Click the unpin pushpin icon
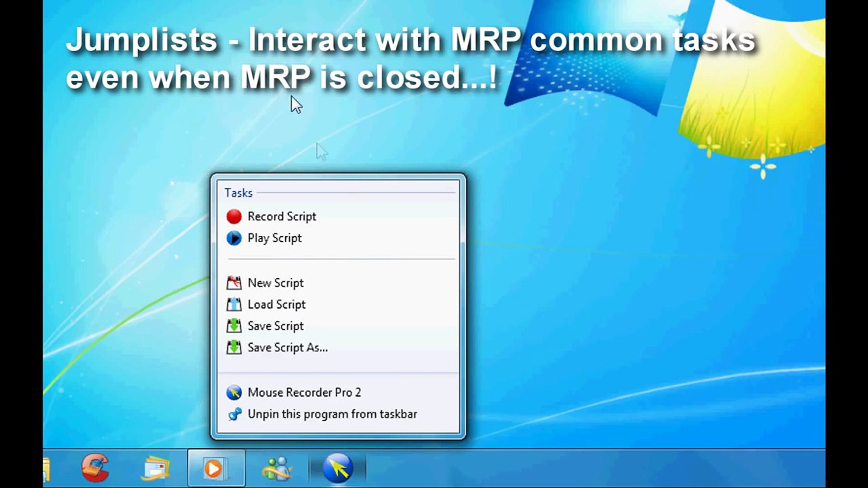The image size is (868, 488). [235, 414]
